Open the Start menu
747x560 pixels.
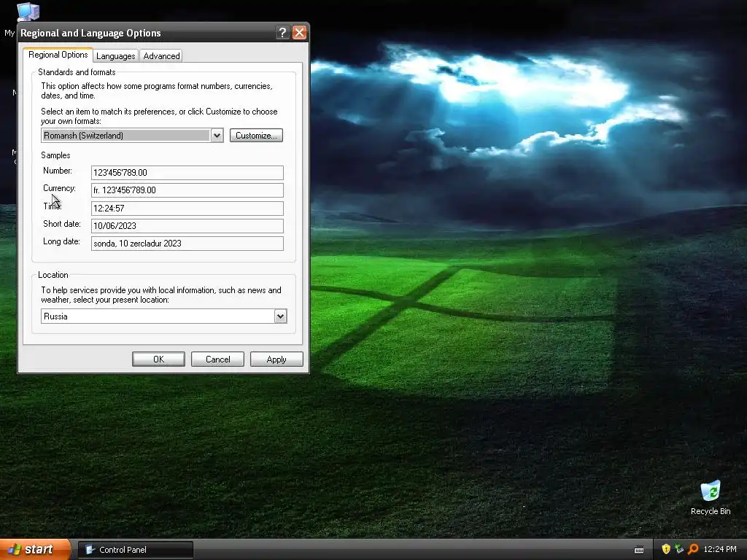(35, 550)
